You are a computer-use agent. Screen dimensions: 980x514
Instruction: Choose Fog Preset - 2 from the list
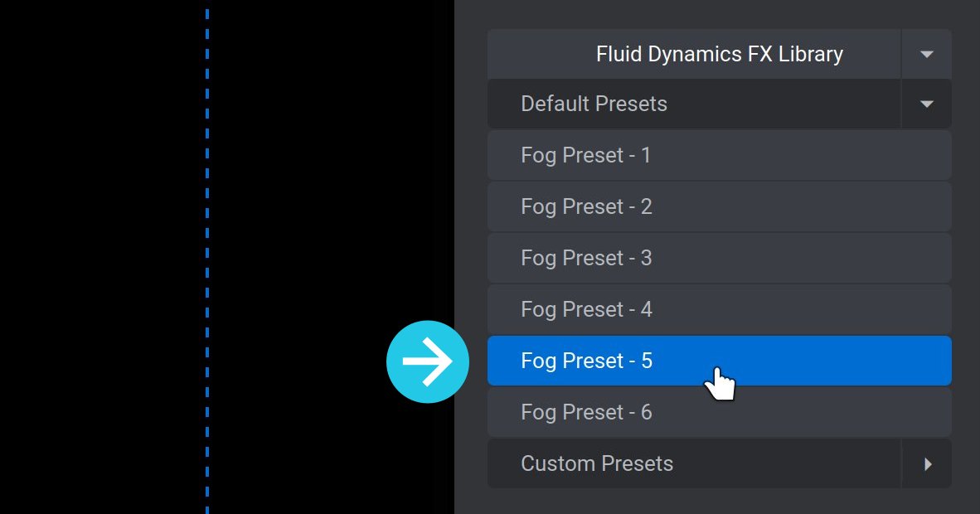tap(720, 206)
